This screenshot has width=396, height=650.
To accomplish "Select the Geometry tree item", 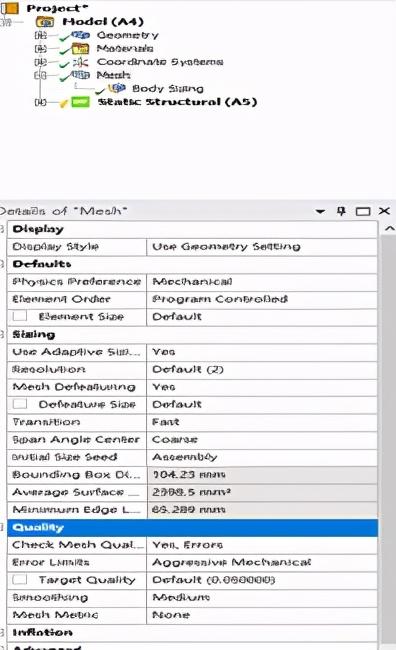I will pos(127,35).
